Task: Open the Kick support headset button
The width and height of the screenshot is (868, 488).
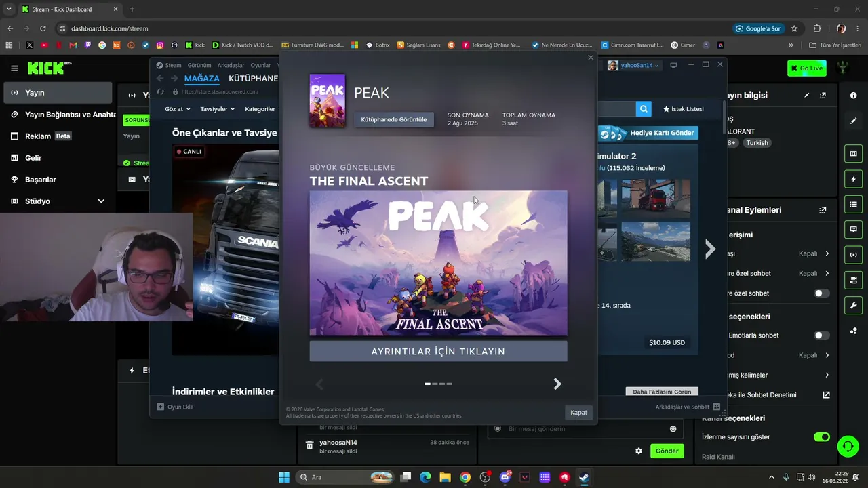Action: 848,447
